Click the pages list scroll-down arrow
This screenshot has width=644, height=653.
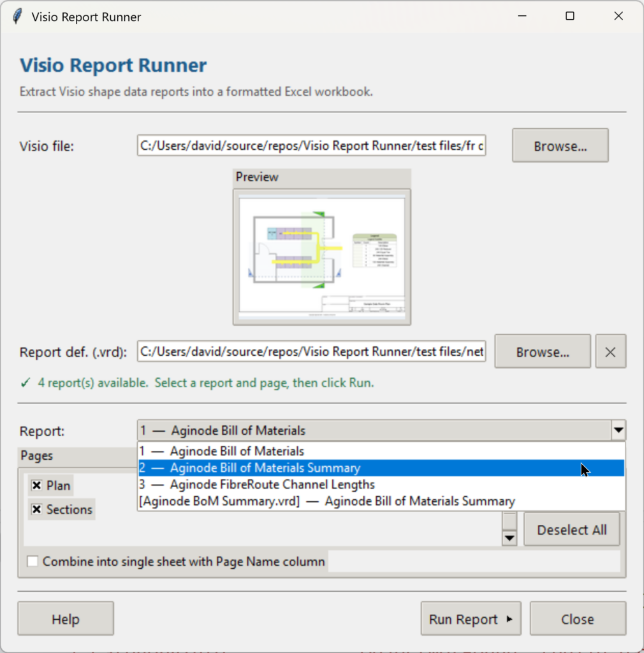pyautogui.click(x=509, y=538)
